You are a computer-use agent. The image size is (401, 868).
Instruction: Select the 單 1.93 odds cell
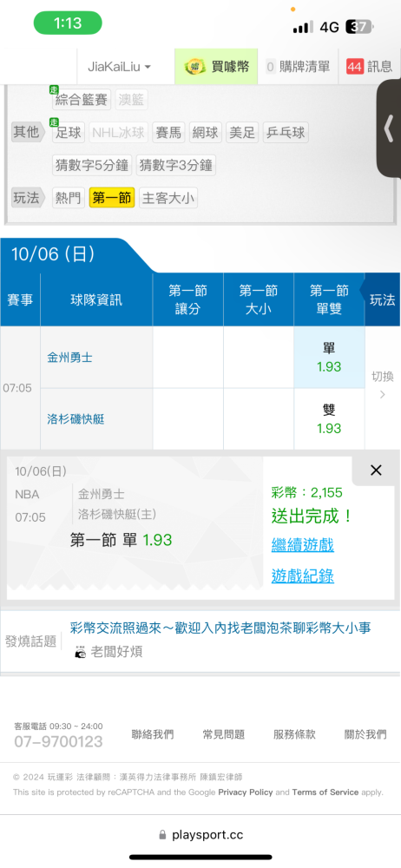[329, 358]
